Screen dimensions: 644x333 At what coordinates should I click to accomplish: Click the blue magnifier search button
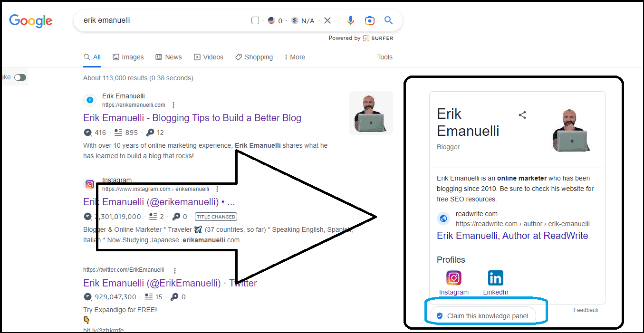388,20
